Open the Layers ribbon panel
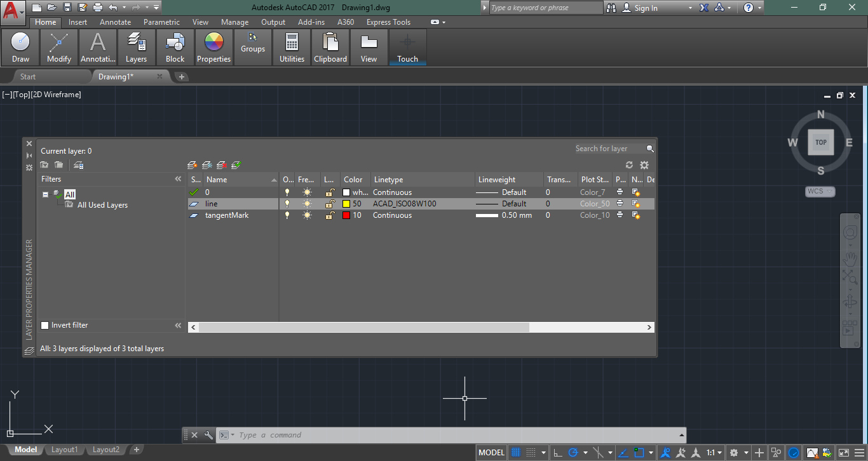 (x=136, y=48)
